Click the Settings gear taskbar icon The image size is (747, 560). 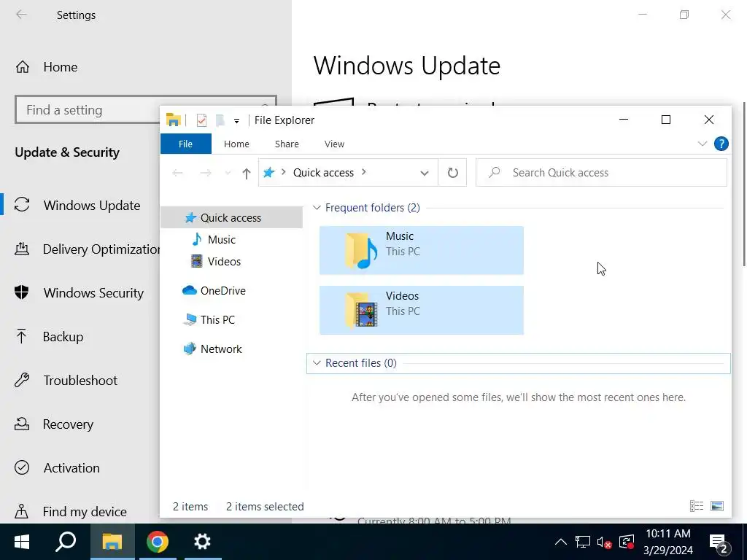[203, 542]
